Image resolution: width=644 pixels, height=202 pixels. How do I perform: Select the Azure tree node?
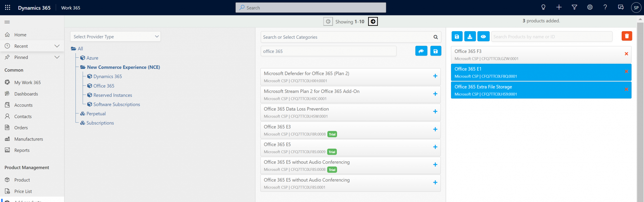tap(89, 58)
